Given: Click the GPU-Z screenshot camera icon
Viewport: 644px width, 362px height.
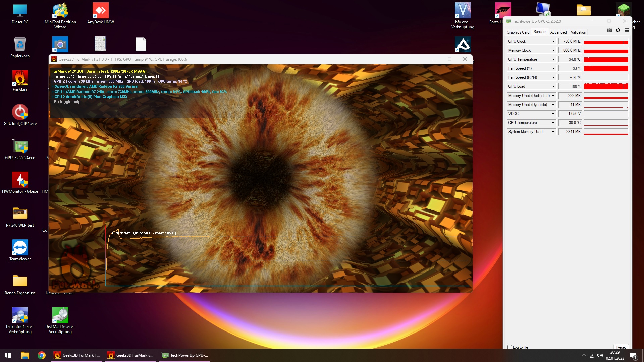Looking at the screenshot, I should (x=609, y=30).
